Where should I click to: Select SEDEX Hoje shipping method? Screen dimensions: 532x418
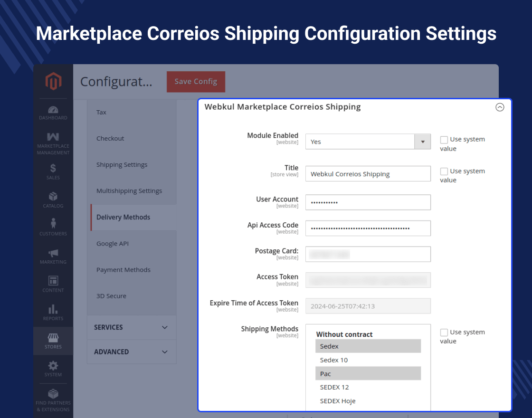coord(368,401)
